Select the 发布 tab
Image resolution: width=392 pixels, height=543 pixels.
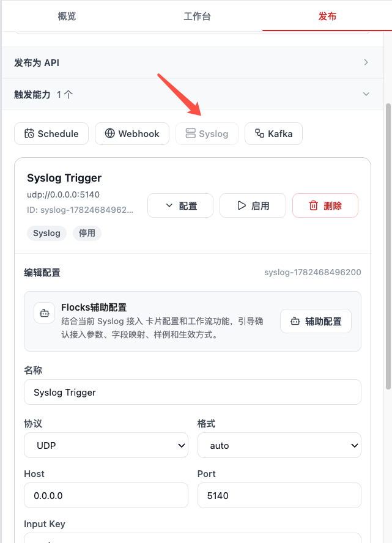click(x=327, y=17)
